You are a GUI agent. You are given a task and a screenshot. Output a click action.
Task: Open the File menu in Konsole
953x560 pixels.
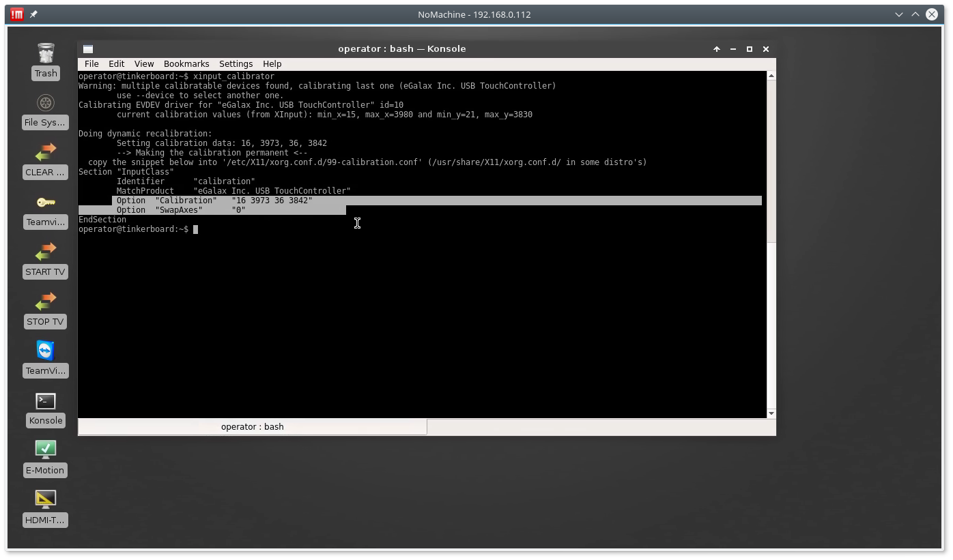(x=91, y=63)
